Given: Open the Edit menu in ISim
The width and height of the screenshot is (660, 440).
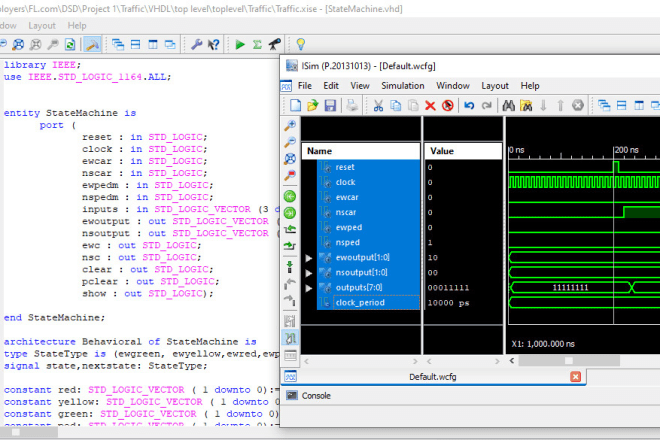Looking at the screenshot, I should coord(331,86).
